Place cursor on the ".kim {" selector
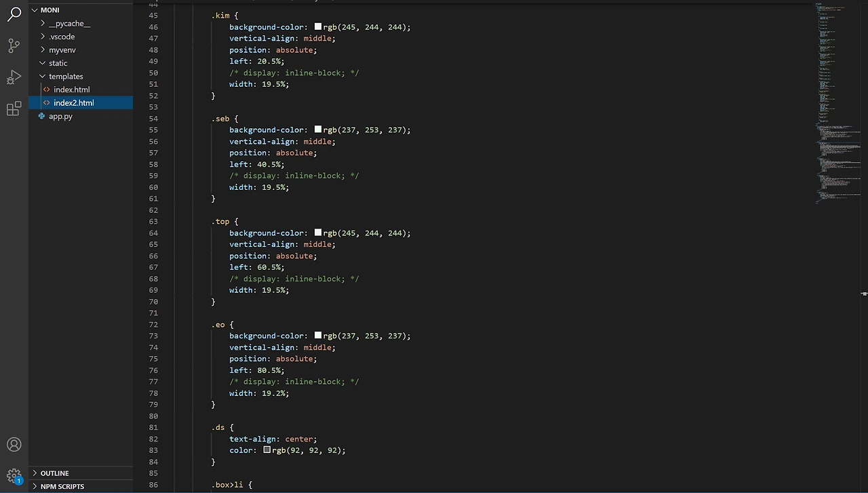The width and height of the screenshot is (868, 493). [224, 16]
